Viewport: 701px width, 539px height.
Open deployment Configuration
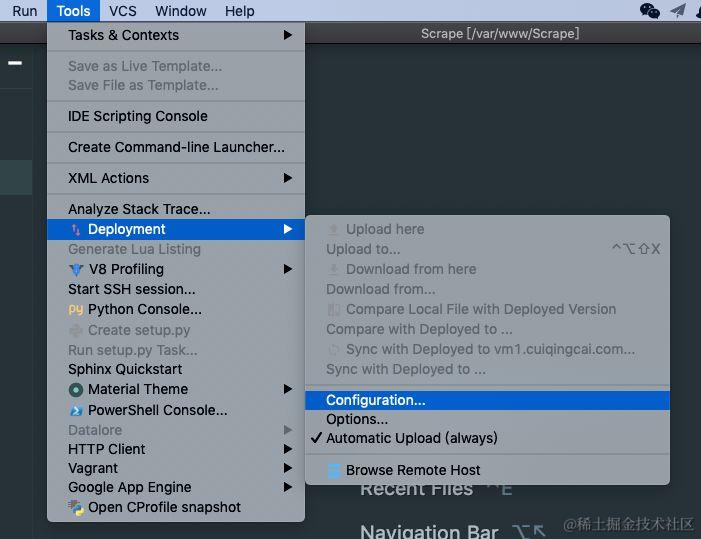click(487, 400)
